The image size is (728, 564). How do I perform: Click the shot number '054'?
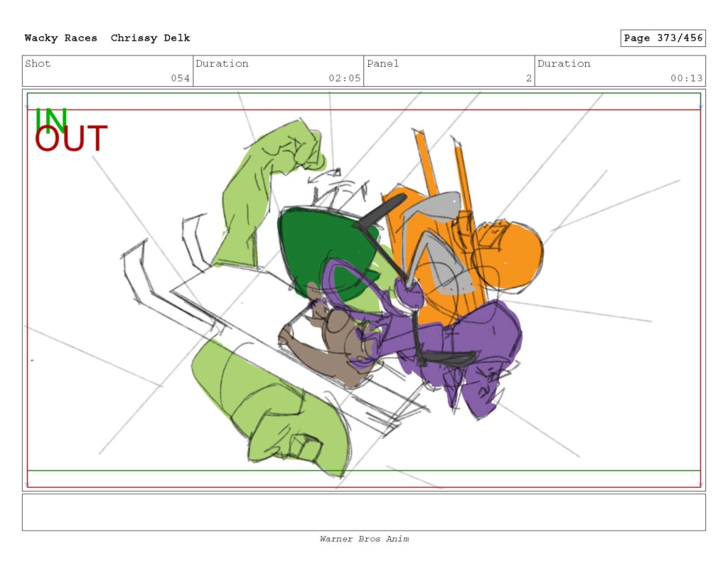tap(180, 78)
